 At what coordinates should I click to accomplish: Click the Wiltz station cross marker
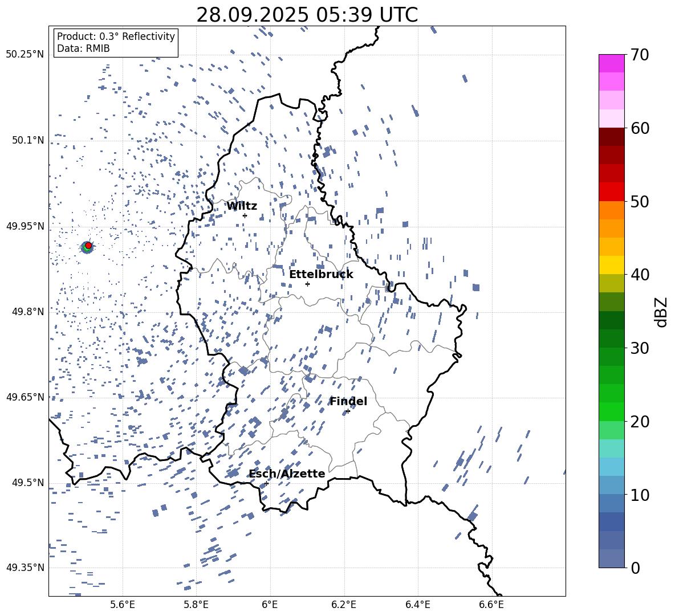coord(245,215)
